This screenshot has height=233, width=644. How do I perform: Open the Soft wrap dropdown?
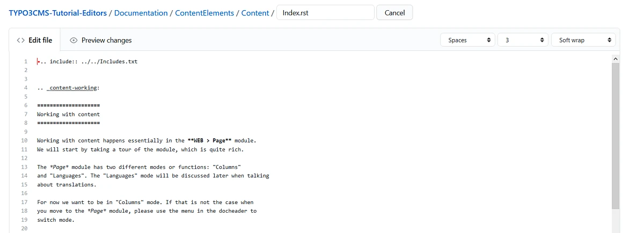(583, 40)
